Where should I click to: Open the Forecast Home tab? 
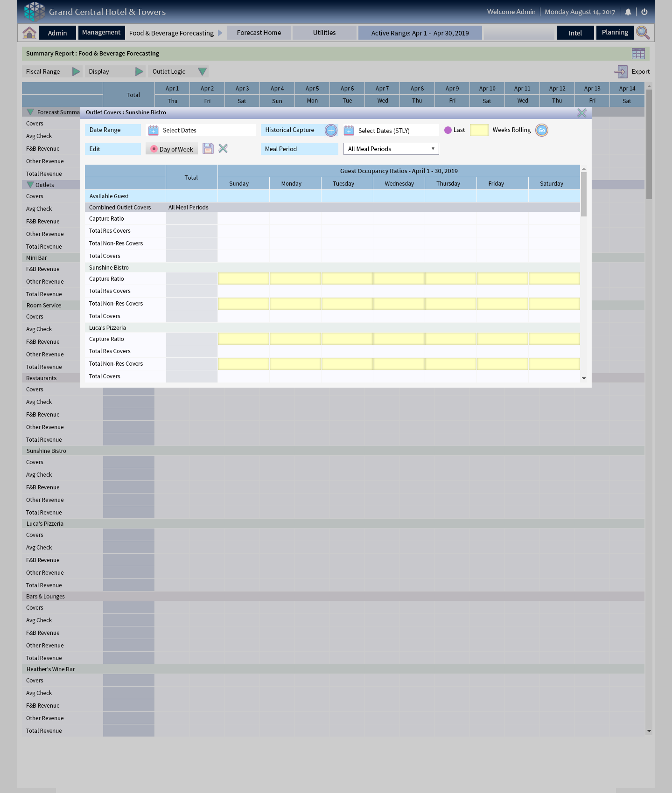pyautogui.click(x=259, y=33)
